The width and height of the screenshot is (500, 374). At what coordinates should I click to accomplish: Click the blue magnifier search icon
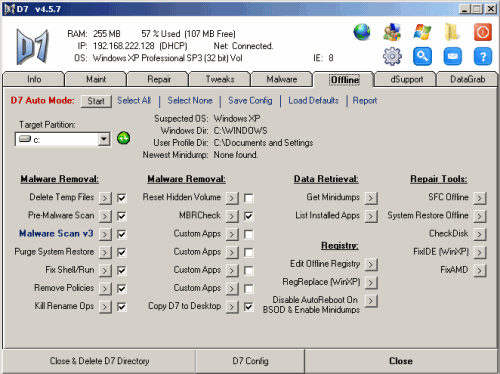click(422, 56)
